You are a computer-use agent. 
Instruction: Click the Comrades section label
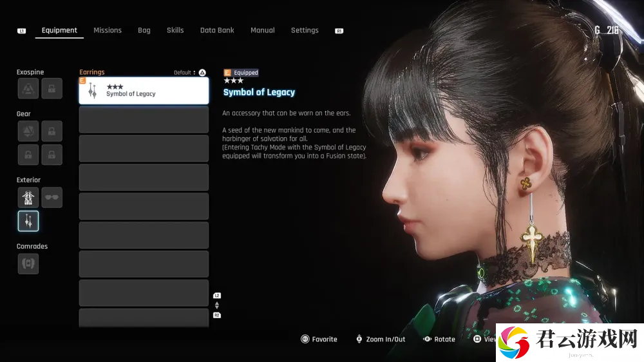pos(32,246)
